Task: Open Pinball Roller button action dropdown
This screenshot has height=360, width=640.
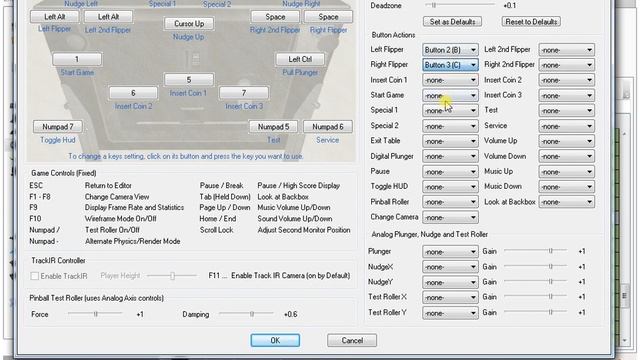Action: pos(450,202)
